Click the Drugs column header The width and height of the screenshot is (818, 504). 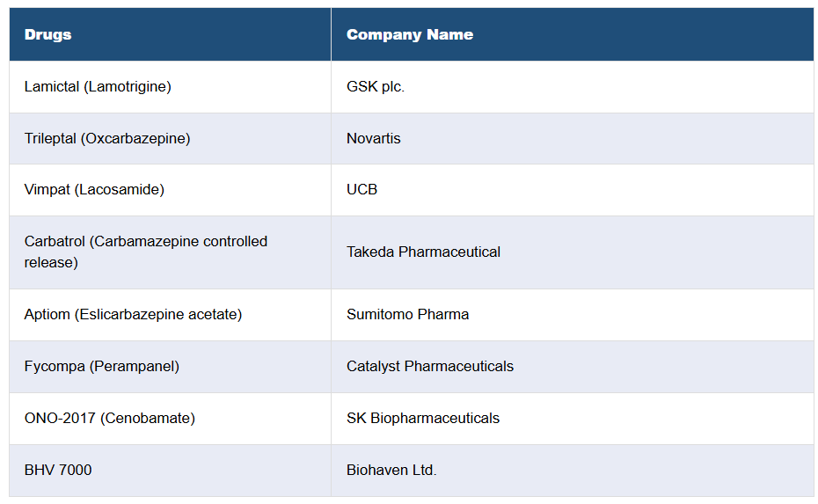(48, 35)
